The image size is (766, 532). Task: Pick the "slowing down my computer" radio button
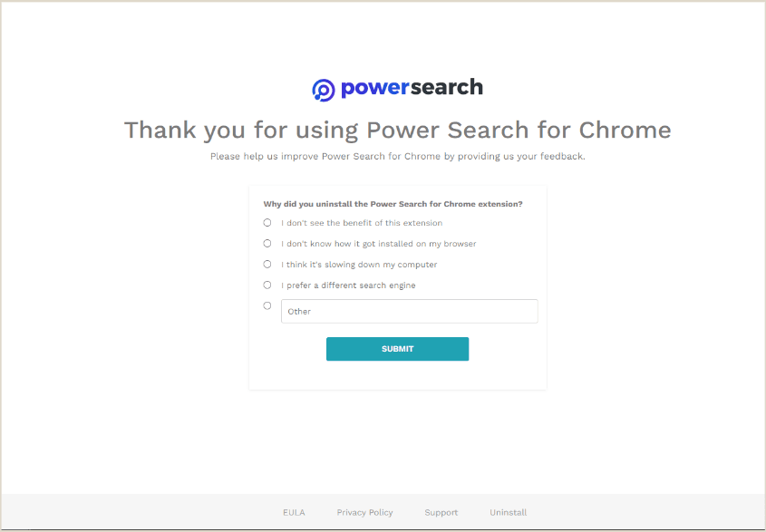(267, 264)
